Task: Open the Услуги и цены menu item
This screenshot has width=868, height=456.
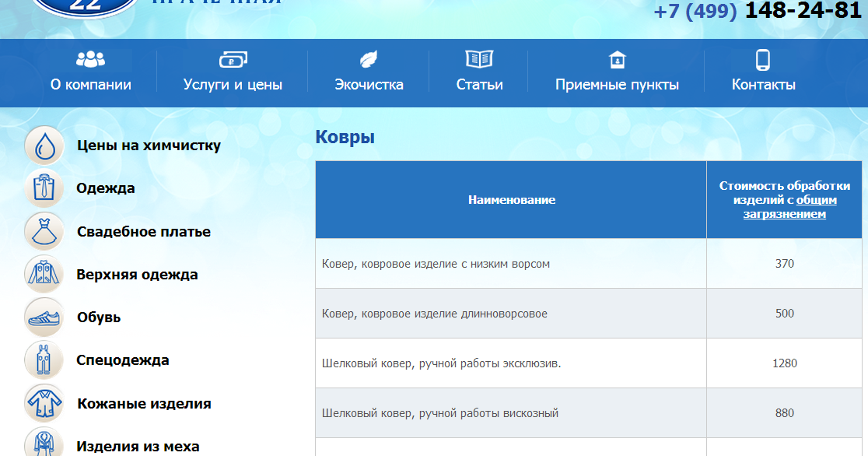Action: (x=233, y=85)
